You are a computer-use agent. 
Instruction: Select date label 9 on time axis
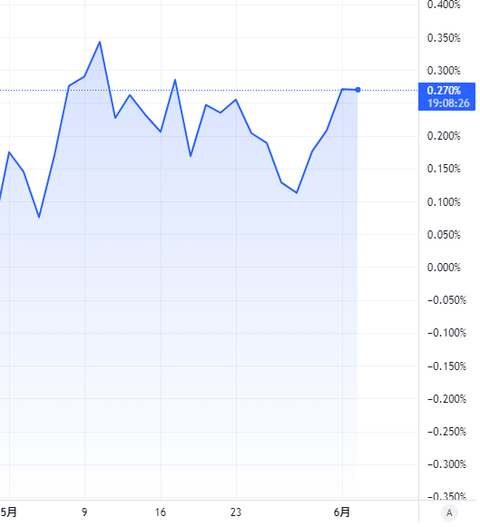click(x=84, y=512)
